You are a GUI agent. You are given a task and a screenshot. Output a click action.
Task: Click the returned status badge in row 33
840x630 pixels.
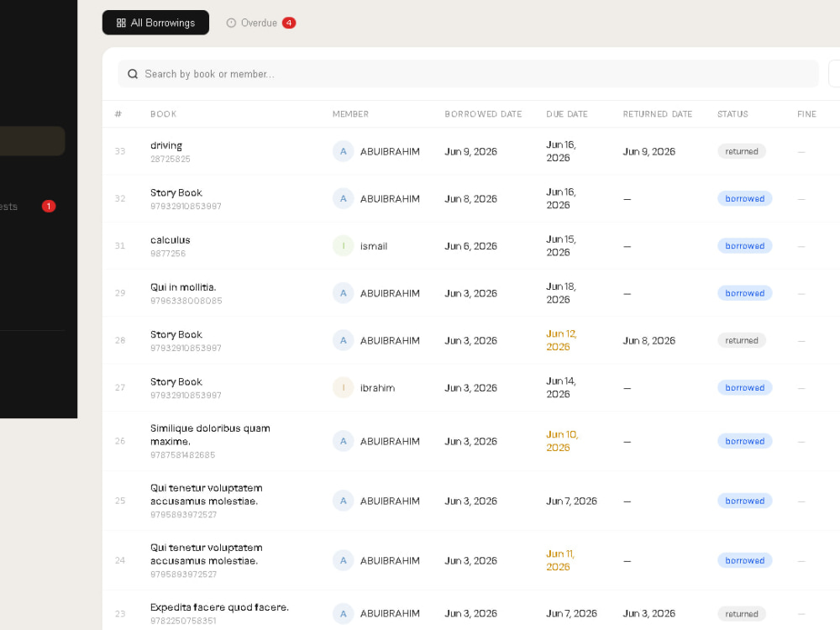coord(742,151)
